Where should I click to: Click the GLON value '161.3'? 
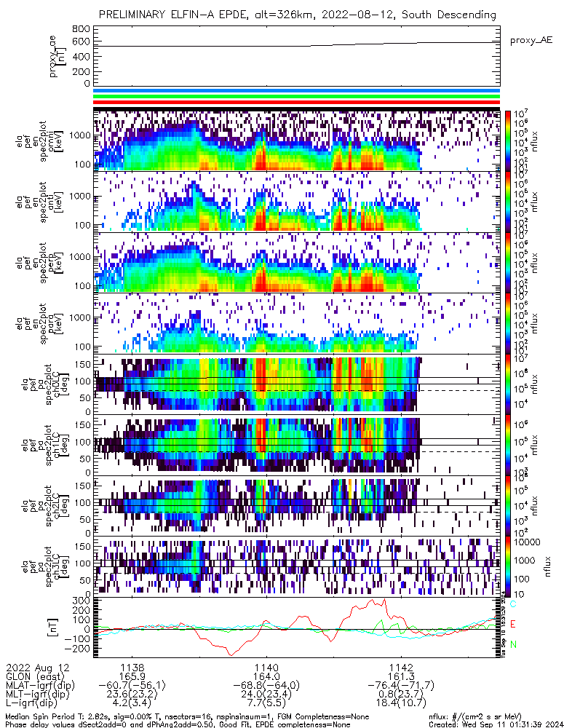[400, 676]
